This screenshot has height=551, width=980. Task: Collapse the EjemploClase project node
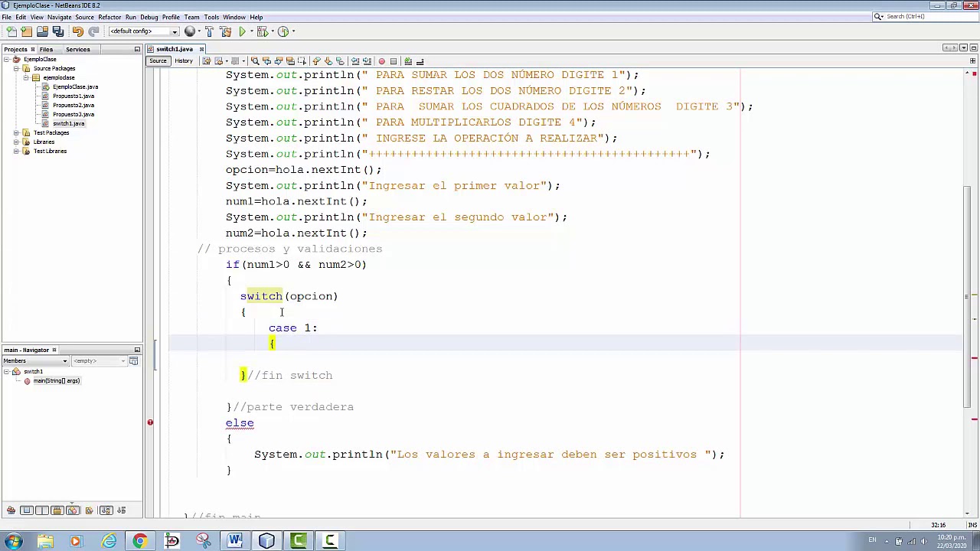7,59
